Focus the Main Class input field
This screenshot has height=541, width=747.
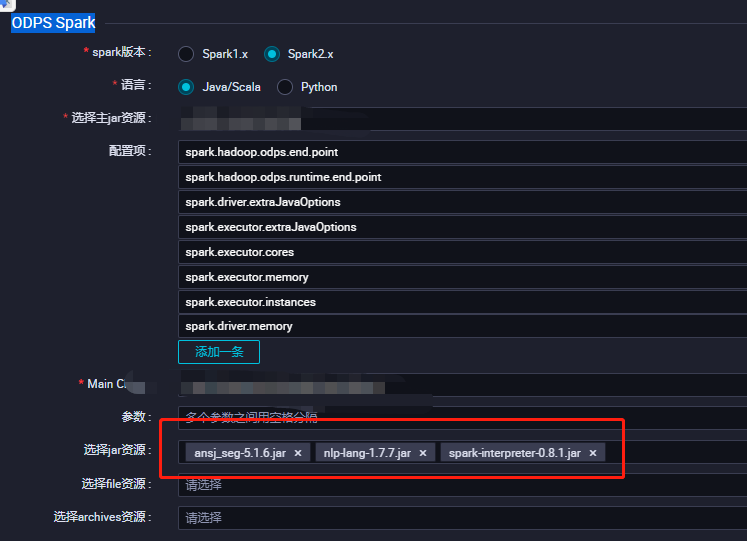462,385
